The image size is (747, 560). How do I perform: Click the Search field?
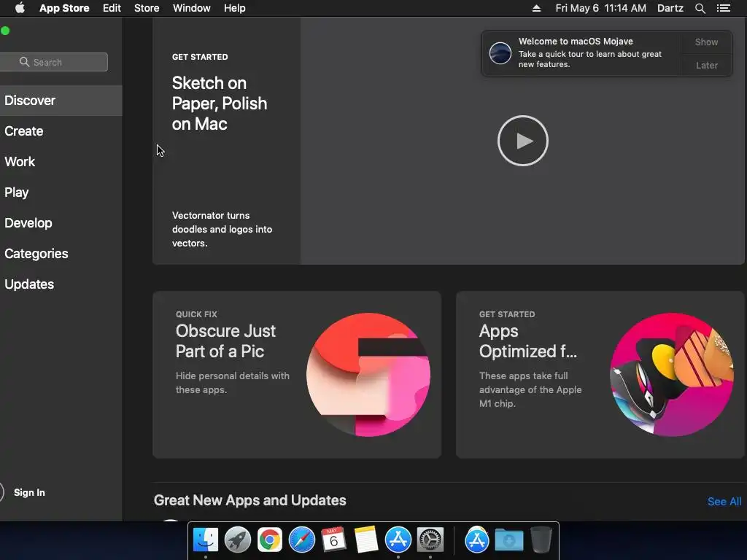pyautogui.click(x=54, y=62)
